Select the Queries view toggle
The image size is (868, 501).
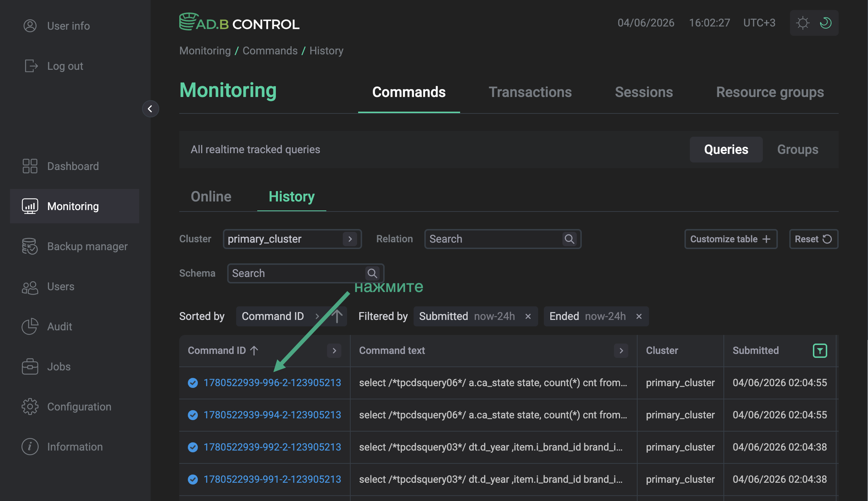click(x=726, y=150)
